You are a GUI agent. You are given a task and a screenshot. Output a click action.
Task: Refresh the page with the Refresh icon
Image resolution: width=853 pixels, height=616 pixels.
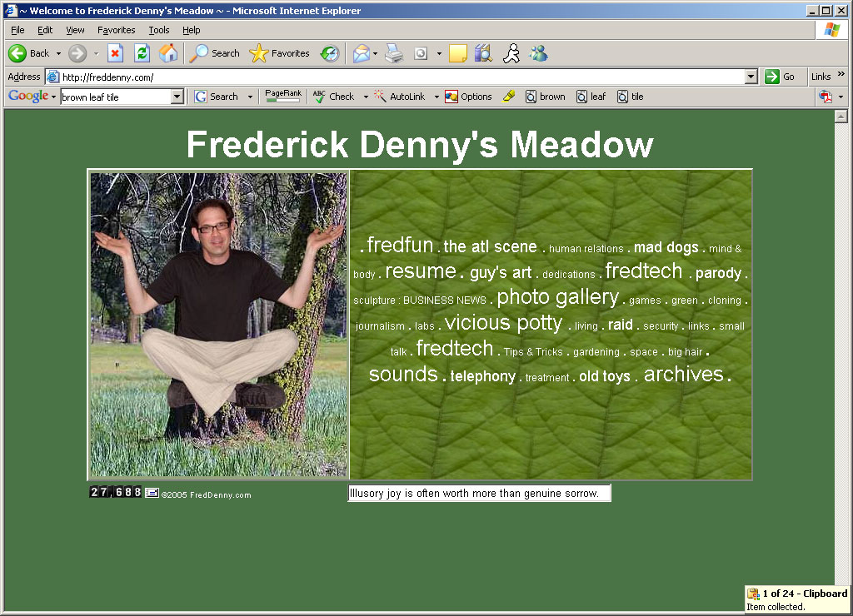click(142, 53)
